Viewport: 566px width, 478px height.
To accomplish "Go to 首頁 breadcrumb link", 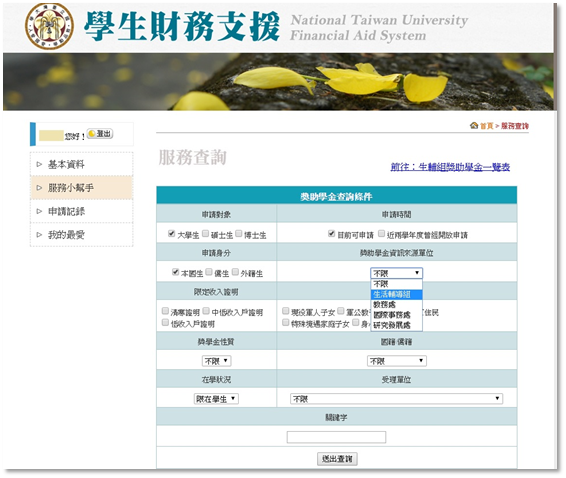I will point(487,126).
